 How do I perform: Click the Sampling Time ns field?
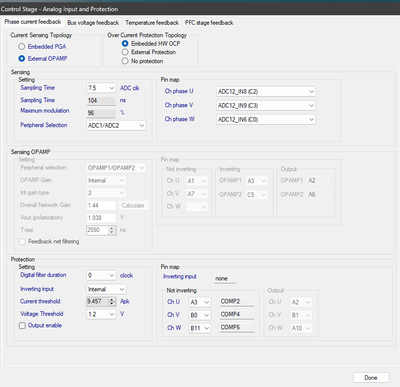point(101,101)
